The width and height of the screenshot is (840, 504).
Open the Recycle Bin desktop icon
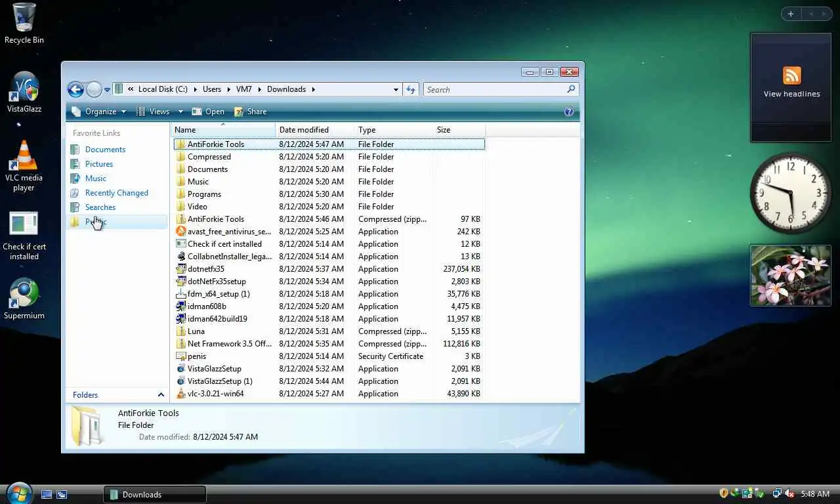pos(24,24)
